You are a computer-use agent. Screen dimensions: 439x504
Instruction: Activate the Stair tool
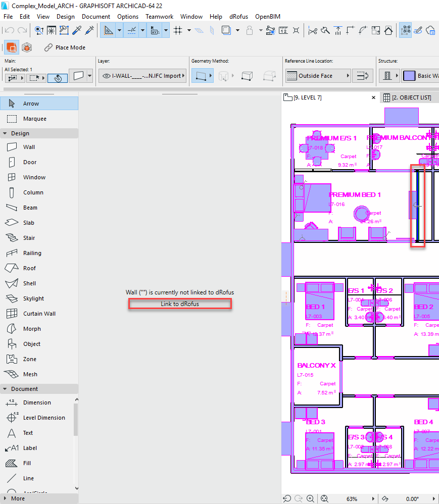[29, 238]
